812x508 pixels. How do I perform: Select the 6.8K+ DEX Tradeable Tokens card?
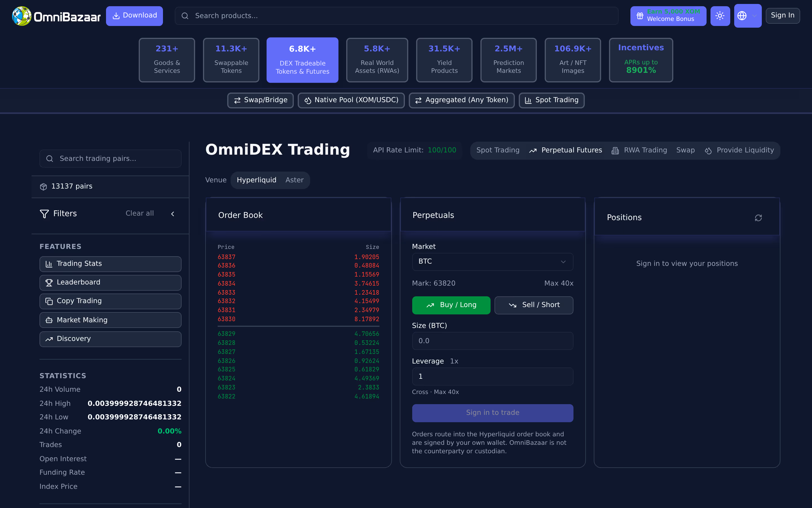[x=302, y=60]
